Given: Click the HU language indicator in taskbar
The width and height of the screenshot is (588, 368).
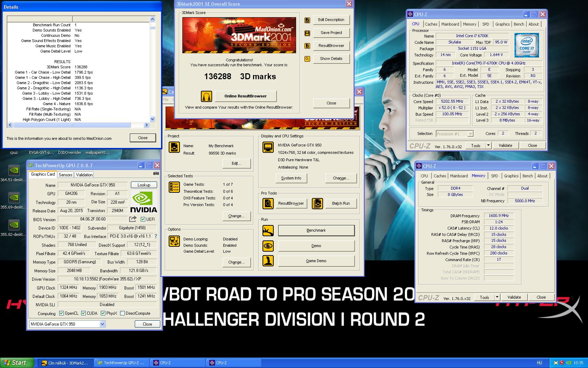Looking at the screenshot, I should click(x=539, y=363).
